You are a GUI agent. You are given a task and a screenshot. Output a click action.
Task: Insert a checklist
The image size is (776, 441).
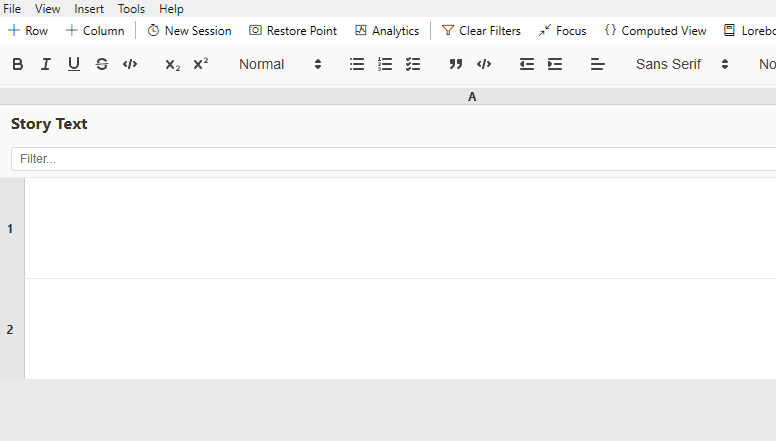413,64
